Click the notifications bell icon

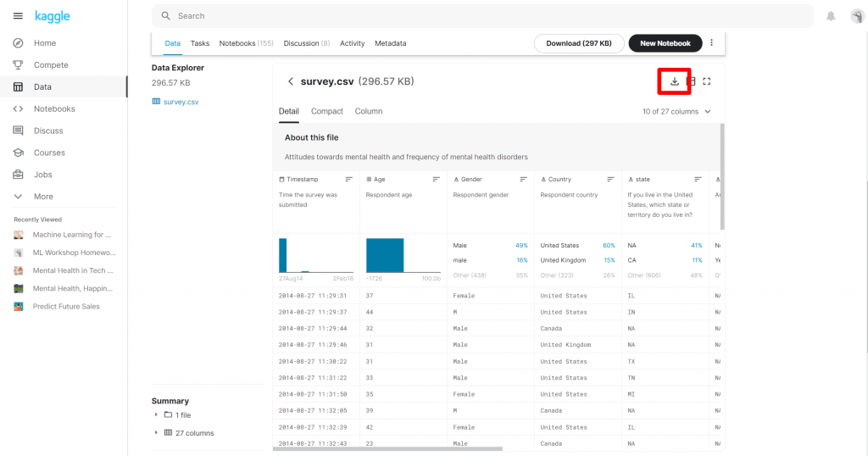pyautogui.click(x=831, y=16)
